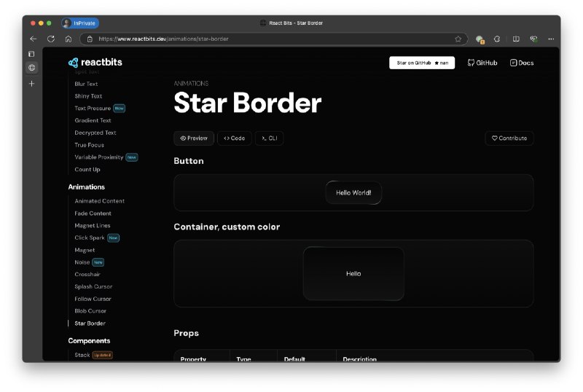Open Stack component in sidebar

82,355
